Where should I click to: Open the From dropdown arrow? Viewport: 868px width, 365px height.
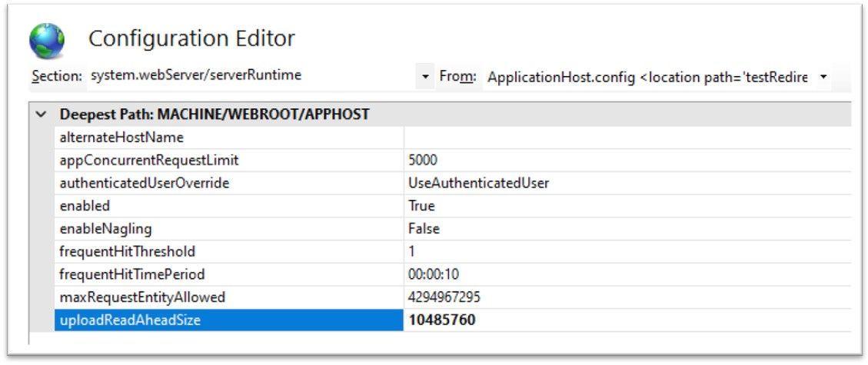(823, 77)
